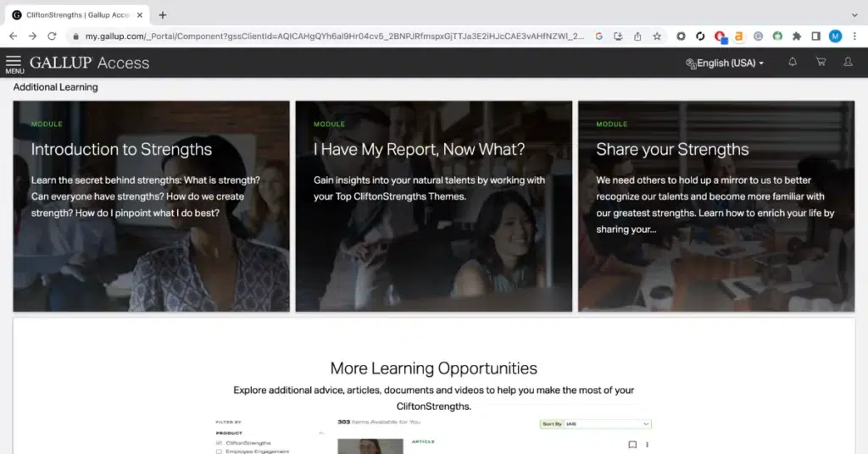This screenshot has height=454, width=868.
Task: Open the Chrome profile 'M' avatar
Action: 835,36
